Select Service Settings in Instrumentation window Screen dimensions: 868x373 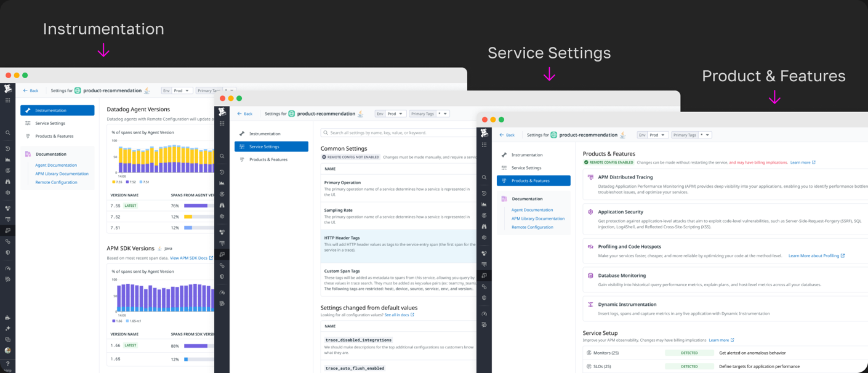[x=50, y=123]
